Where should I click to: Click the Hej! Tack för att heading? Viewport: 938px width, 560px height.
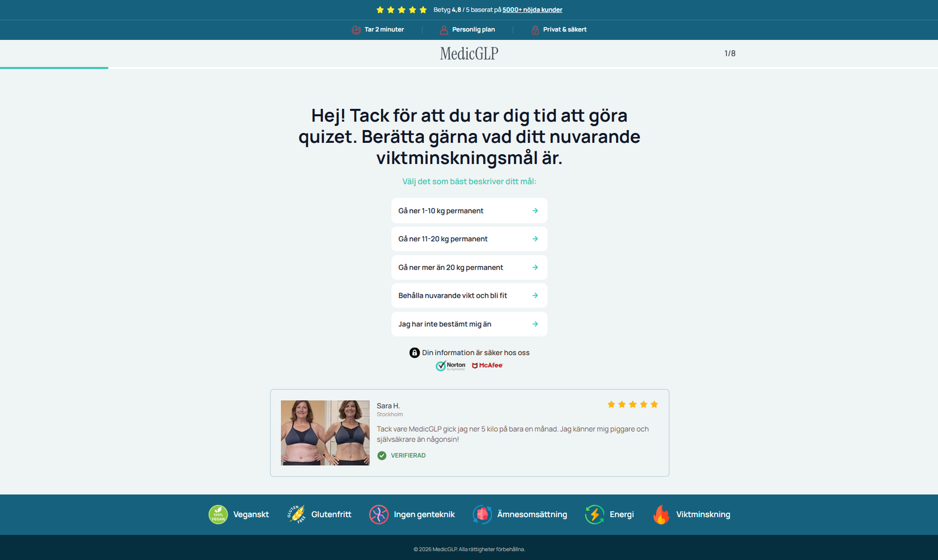(x=469, y=136)
